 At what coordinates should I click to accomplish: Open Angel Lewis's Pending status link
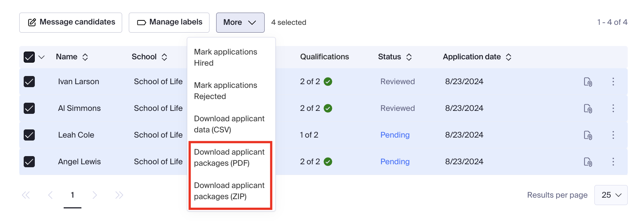point(395,162)
